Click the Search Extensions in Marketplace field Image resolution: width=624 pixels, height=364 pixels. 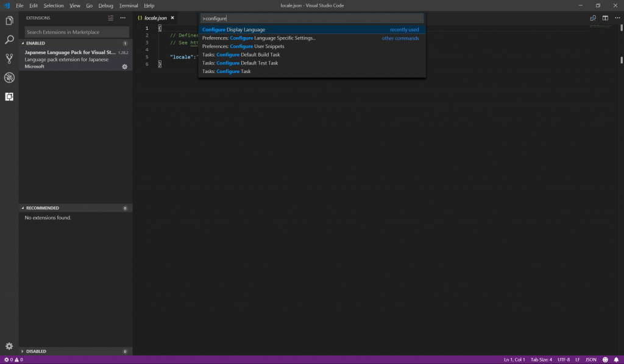75,32
